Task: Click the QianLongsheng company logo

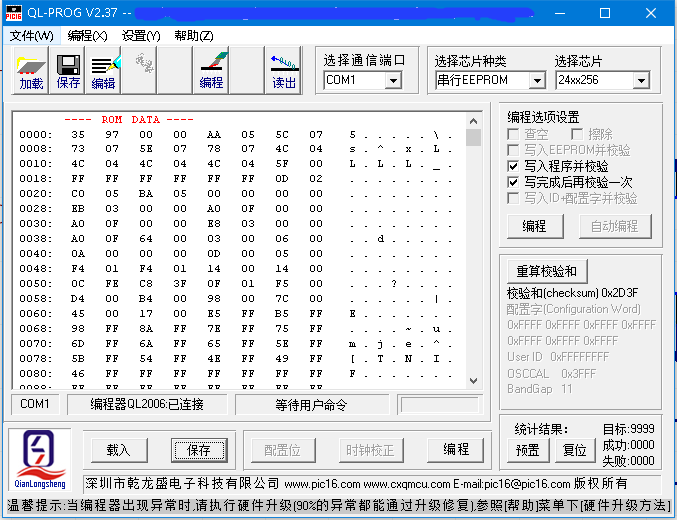Action: pos(40,460)
